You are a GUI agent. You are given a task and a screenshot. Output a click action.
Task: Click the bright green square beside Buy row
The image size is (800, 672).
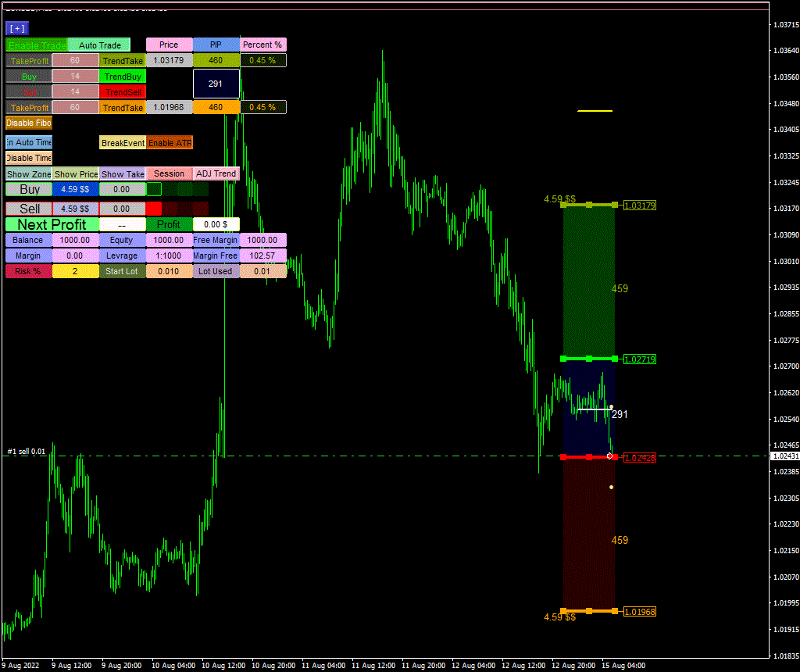point(154,189)
